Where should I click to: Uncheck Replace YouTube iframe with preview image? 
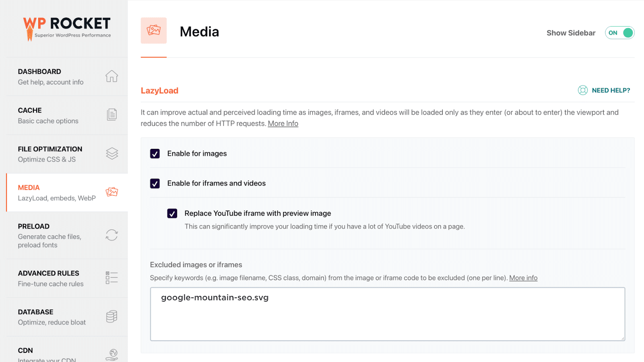tap(172, 213)
